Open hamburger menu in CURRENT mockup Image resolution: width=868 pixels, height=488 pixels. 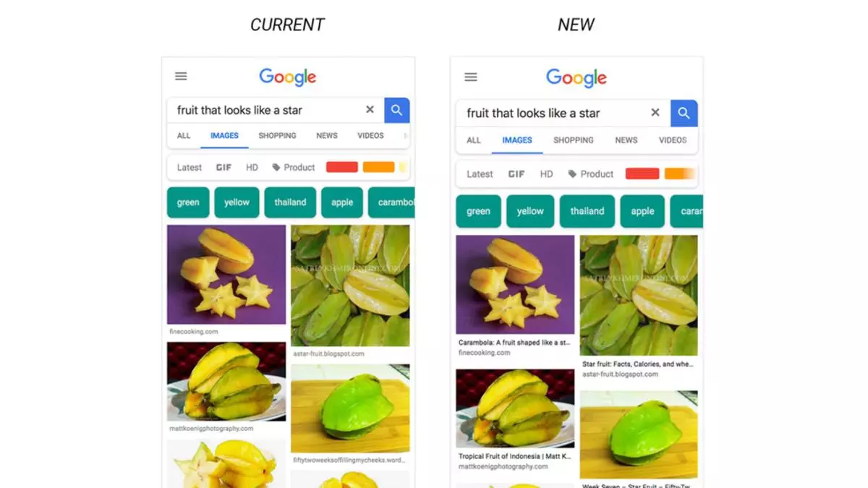[x=181, y=77]
